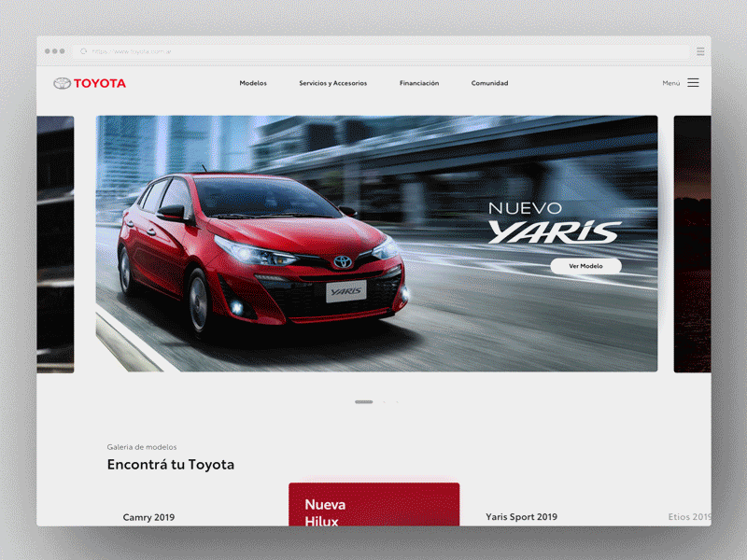
Task: Open Servicios y Accesorios navigation item
Action: (331, 83)
